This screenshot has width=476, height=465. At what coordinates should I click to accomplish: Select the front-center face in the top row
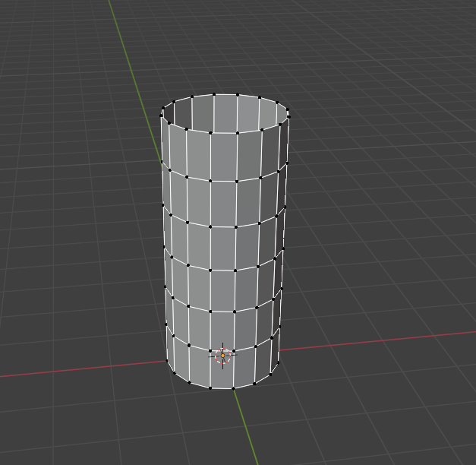pyautogui.click(x=223, y=157)
